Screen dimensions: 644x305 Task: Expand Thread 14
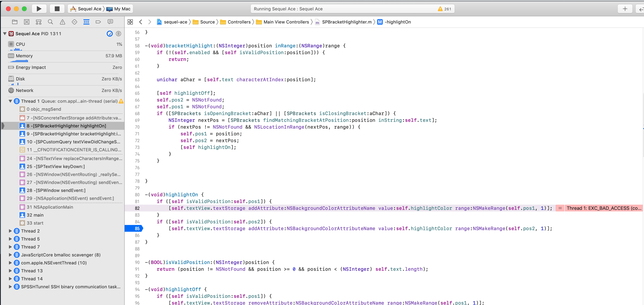(10, 279)
